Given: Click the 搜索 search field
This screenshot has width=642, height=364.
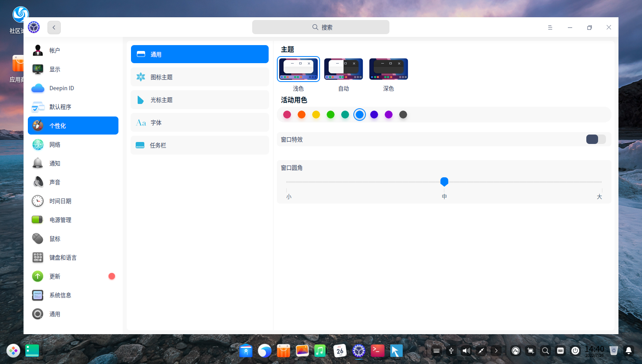Looking at the screenshot, I should 320,27.
